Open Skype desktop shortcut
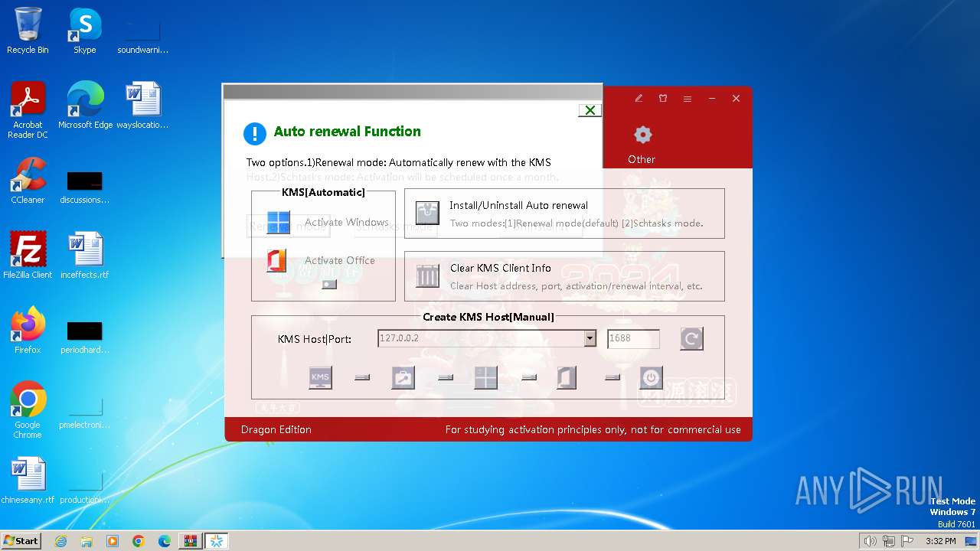The image size is (980, 551). 85,31
